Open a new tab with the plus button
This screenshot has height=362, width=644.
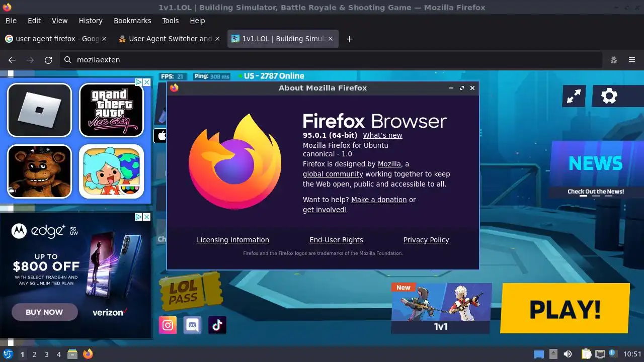[x=349, y=39]
